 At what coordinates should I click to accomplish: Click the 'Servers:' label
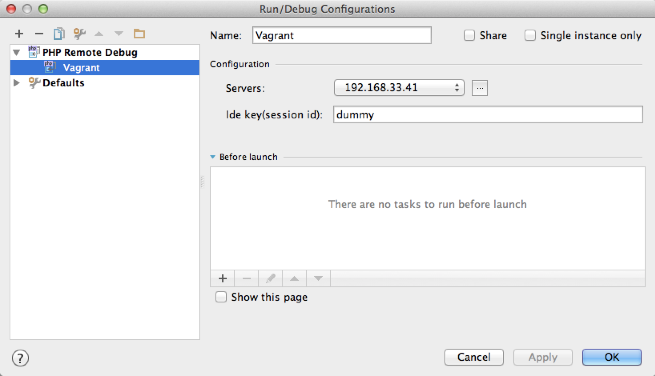245,89
